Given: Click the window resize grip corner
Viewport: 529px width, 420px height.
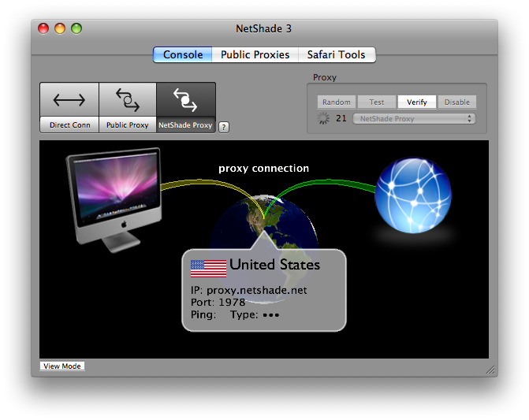Looking at the screenshot, I should coord(490,370).
